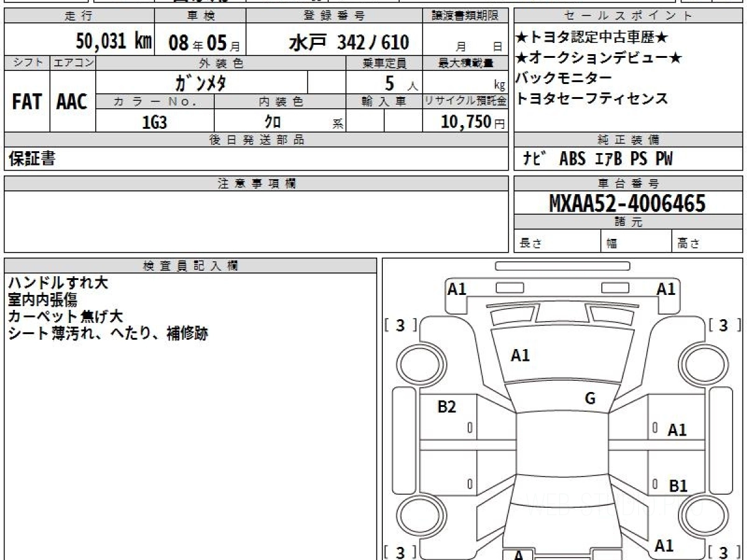The width and height of the screenshot is (747, 560).
Task: Click the front-left tire rating [ 3 ]
Action: (400, 325)
